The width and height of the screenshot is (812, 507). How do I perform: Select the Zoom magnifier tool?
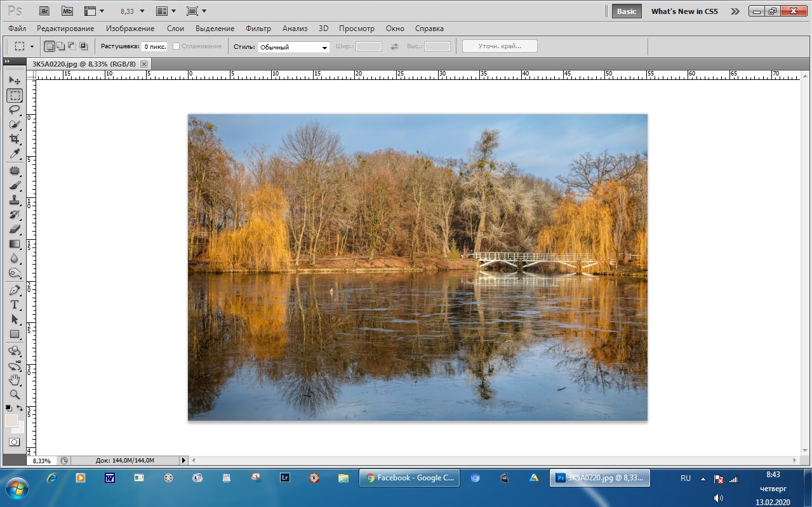pyautogui.click(x=15, y=395)
